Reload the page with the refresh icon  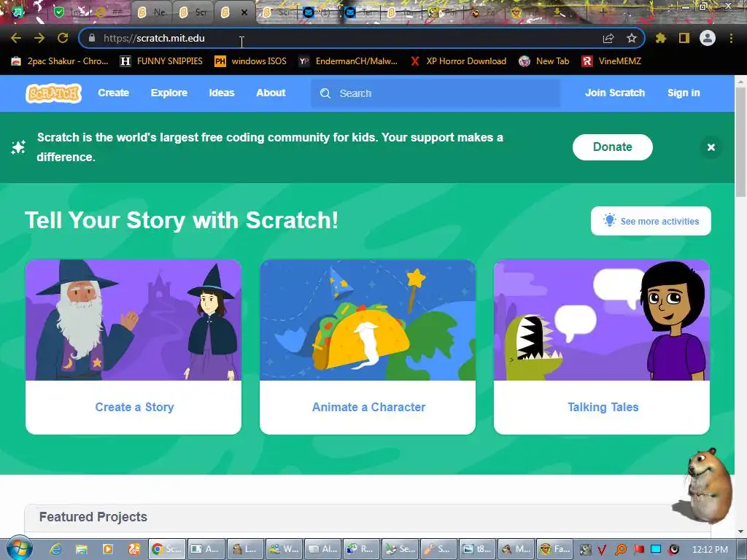(x=63, y=38)
